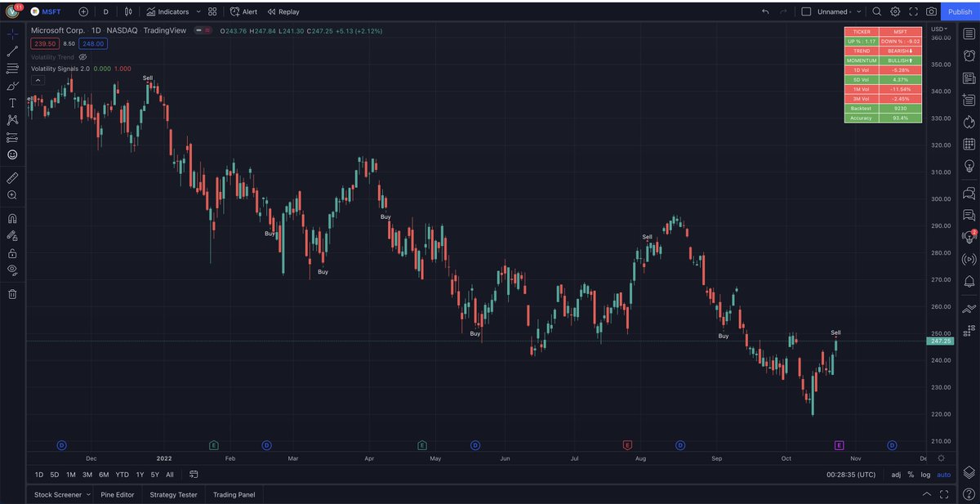Create an Alert from top toolbar
Screen dimensions: 980x504
point(243,11)
